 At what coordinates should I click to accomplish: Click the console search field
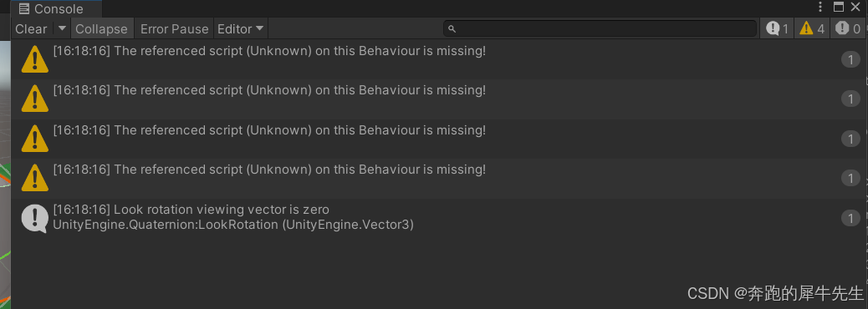pos(600,28)
